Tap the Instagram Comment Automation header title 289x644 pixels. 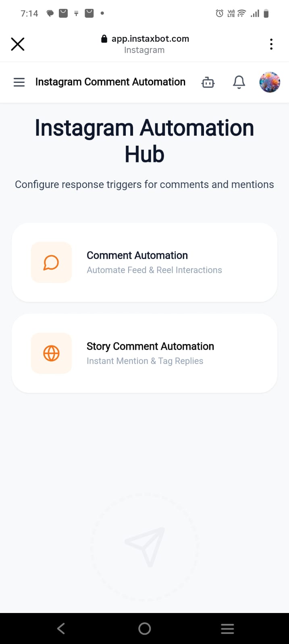click(110, 82)
